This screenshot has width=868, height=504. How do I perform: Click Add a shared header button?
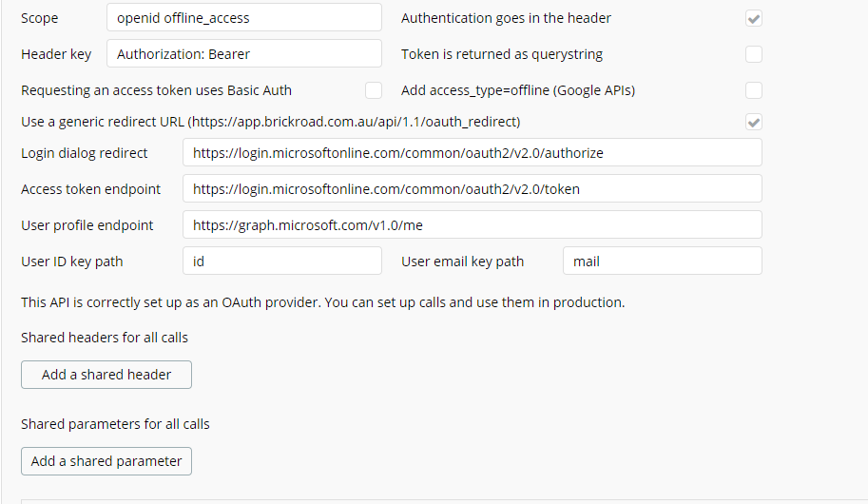tap(106, 375)
